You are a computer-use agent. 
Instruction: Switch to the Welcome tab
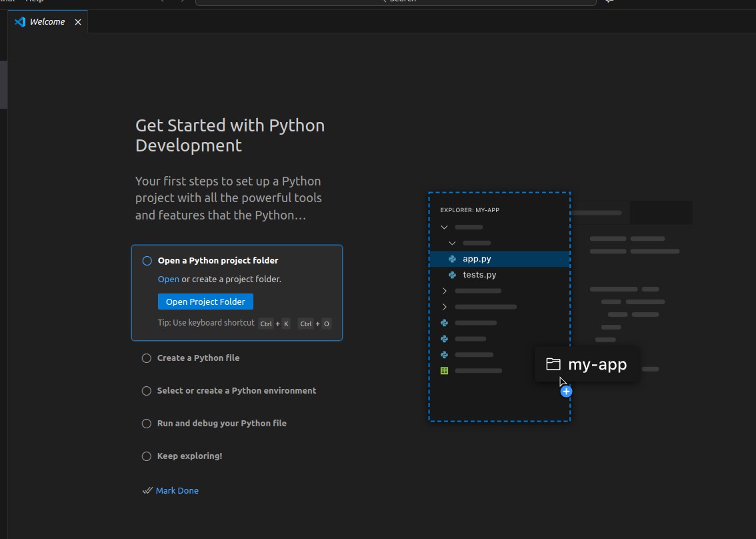pos(47,21)
